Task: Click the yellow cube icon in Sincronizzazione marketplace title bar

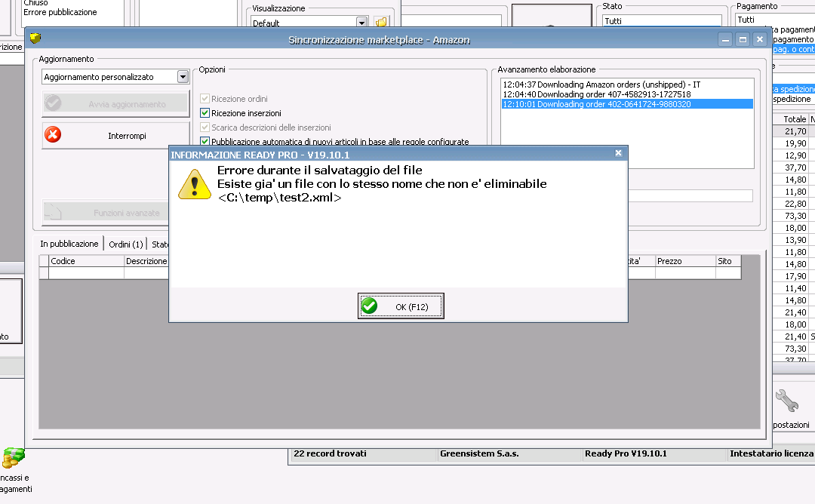Action: pyautogui.click(x=35, y=38)
